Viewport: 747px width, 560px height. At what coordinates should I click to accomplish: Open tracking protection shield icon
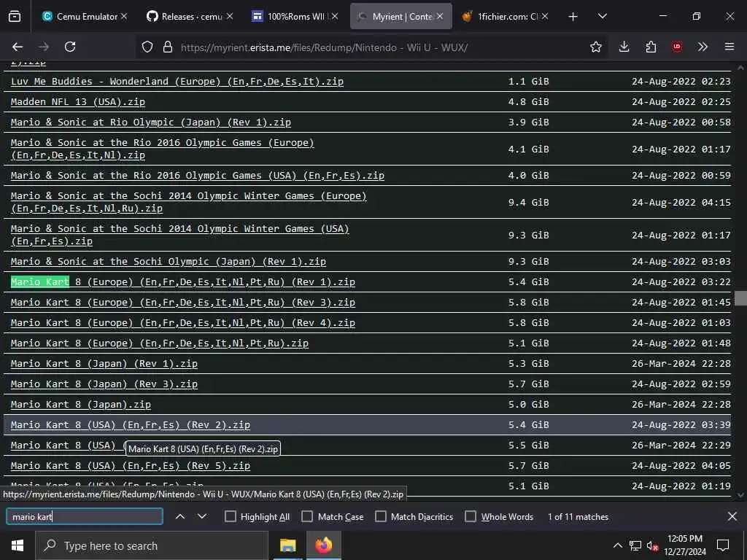[147, 47]
